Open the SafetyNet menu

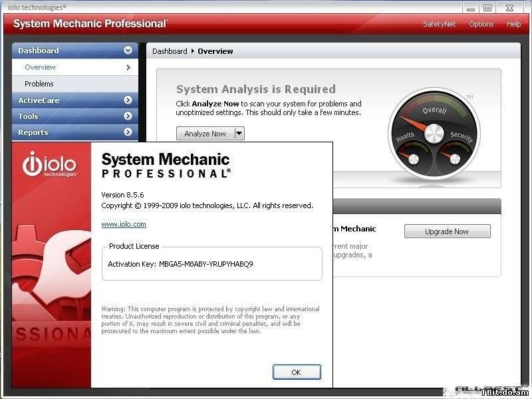tap(440, 24)
